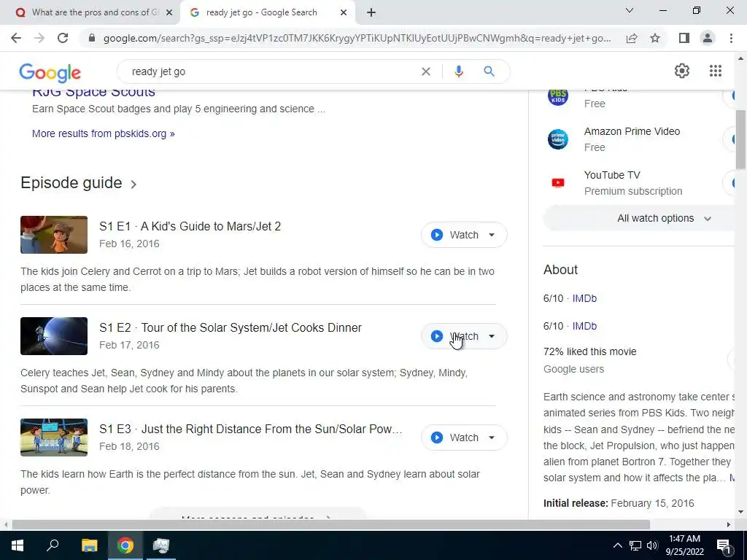The height and width of the screenshot is (560, 747).
Task: Click the taskbar clock showing 1:47 AM
Action: tap(684, 545)
